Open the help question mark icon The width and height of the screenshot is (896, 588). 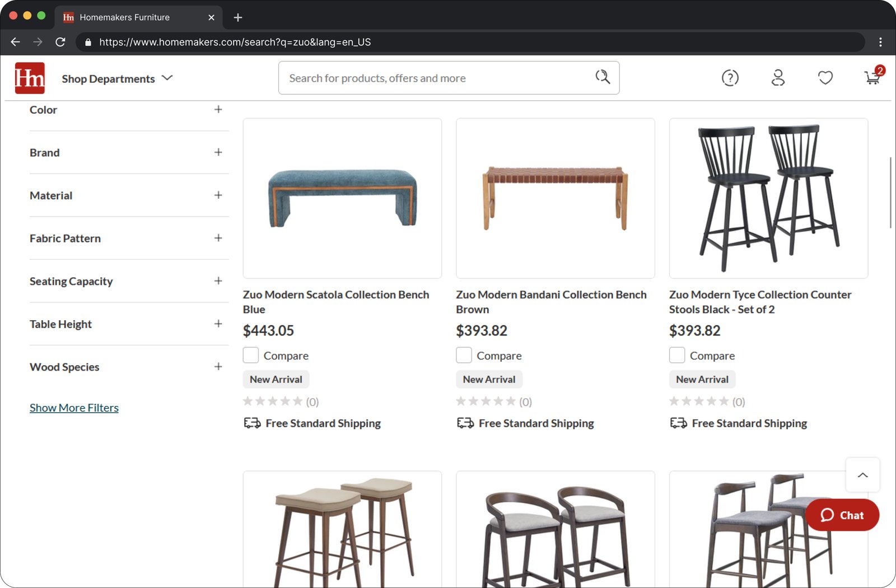coord(730,78)
